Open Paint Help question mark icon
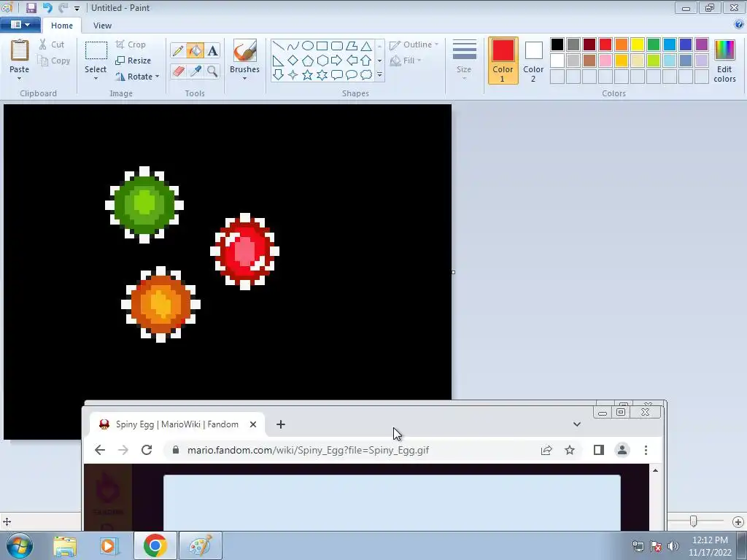 (739, 25)
